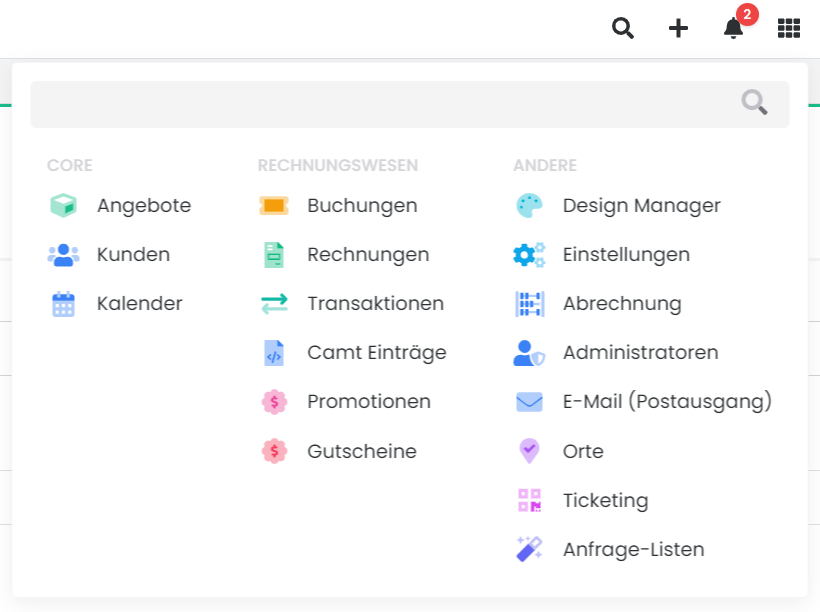Click the Design Manager palette icon
The image size is (820, 612).
click(529, 206)
